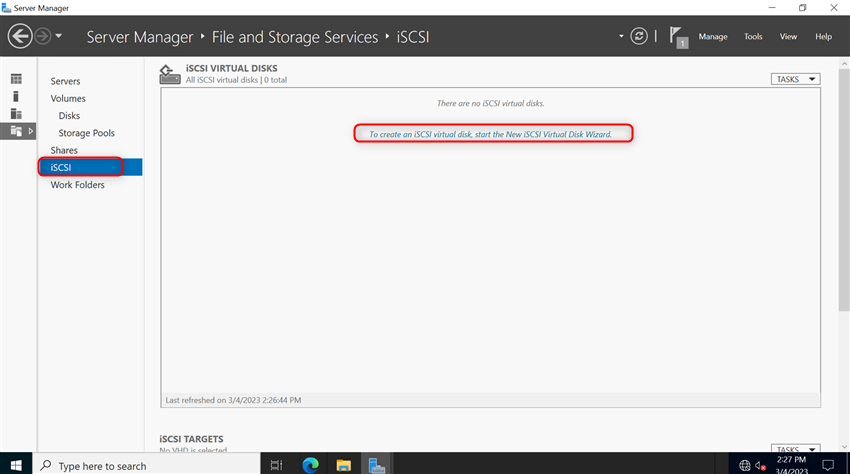Go back with the back arrow button
The width and height of the screenshot is (850, 474).
click(x=20, y=36)
